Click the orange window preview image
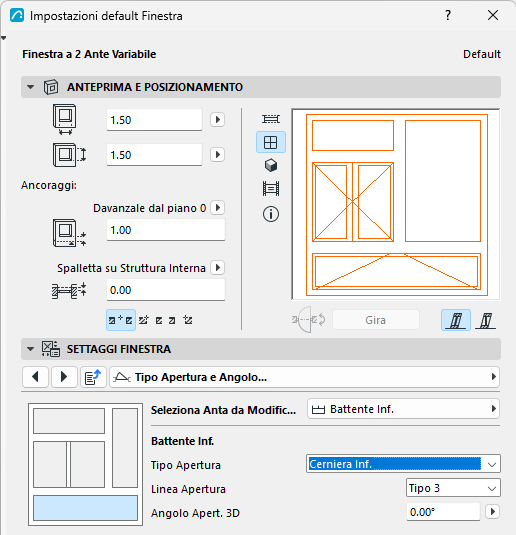Image resolution: width=516 pixels, height=535 pixels. [x=396, y=205]
